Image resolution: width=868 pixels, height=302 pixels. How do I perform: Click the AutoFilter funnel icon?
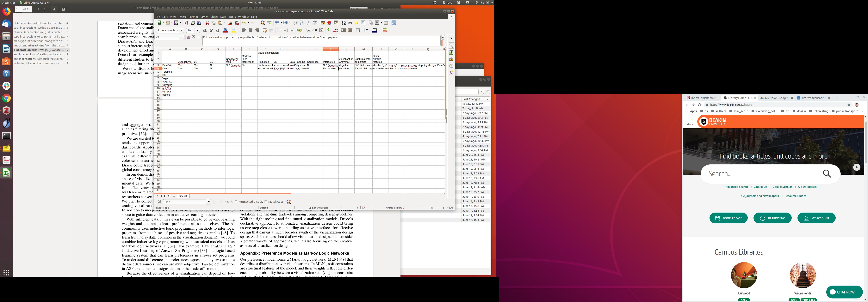click(315, 23)
